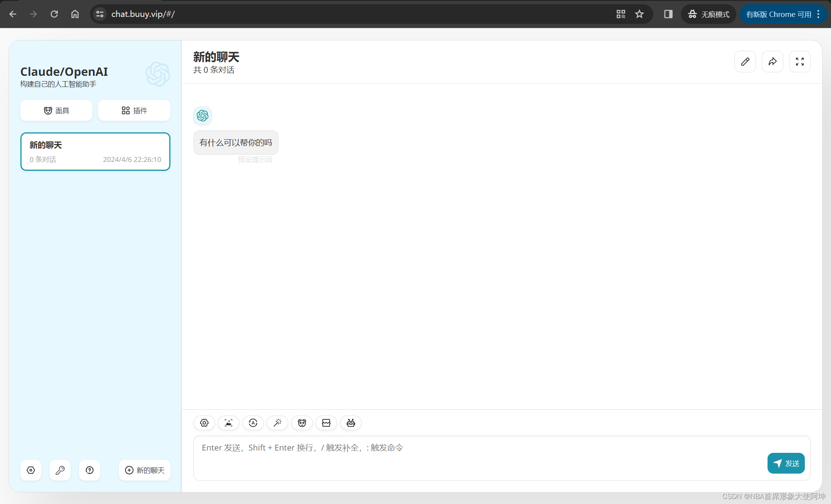Viewport: 831px width, 504px height.
Task: Open help question-mark icon in sidebar
Action: tap(90, 470)
